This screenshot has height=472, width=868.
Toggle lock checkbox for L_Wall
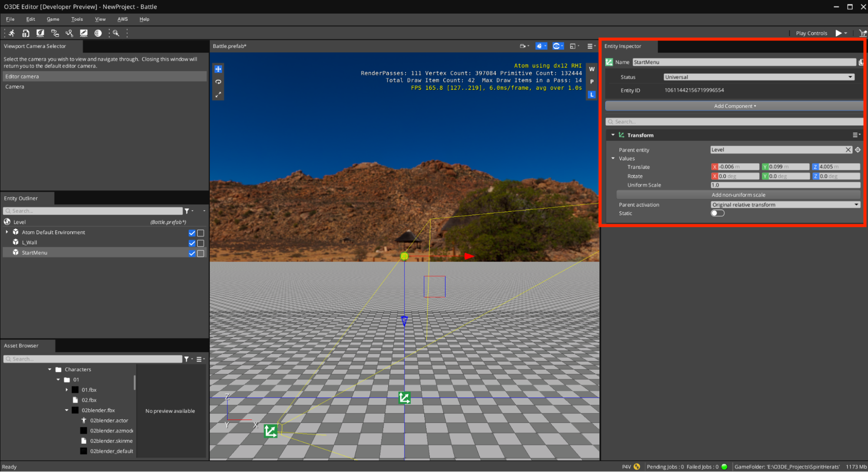tap(201, 243)
